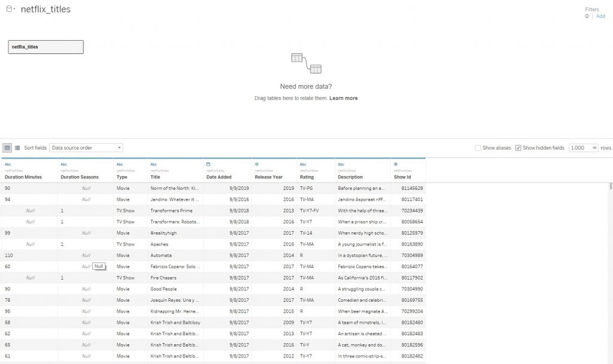Select the Type column header
613x364 pixels.
point(131,171)
